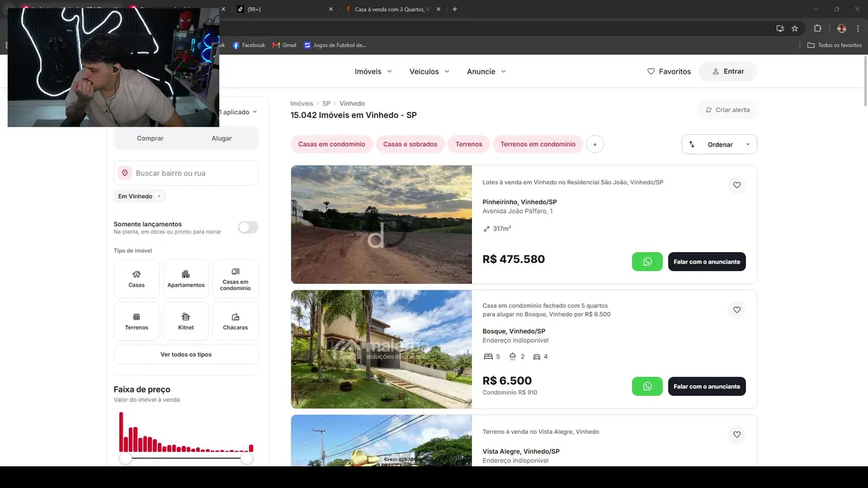Click the Vinhedo breadcrumb link

(x=352, y=104)
